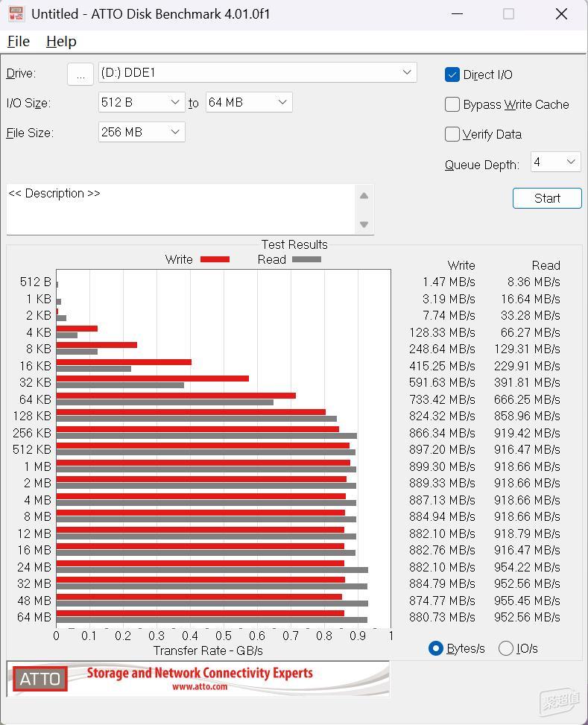Click the ATTO logo in banner

(x=39, y=679)
